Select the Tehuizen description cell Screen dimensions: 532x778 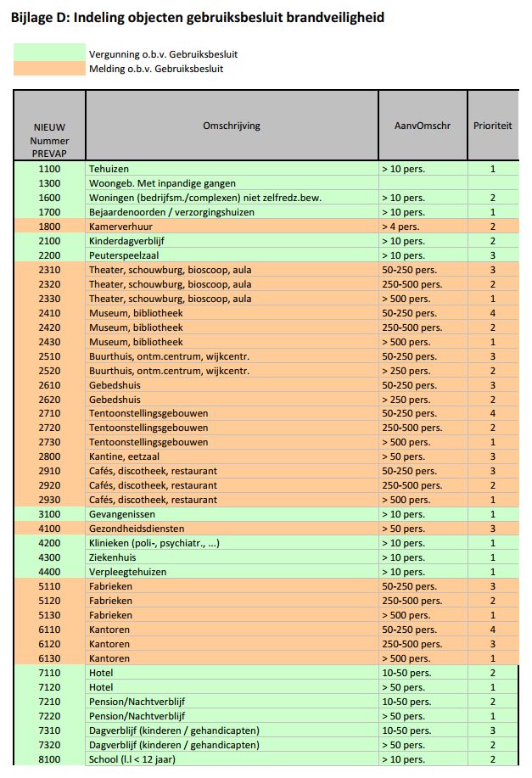coord(109,169)
